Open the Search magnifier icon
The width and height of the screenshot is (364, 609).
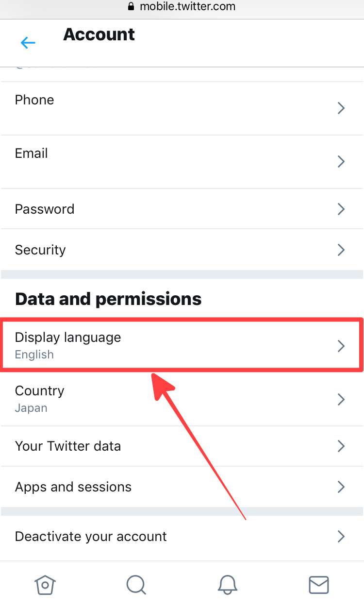point(136,584)
